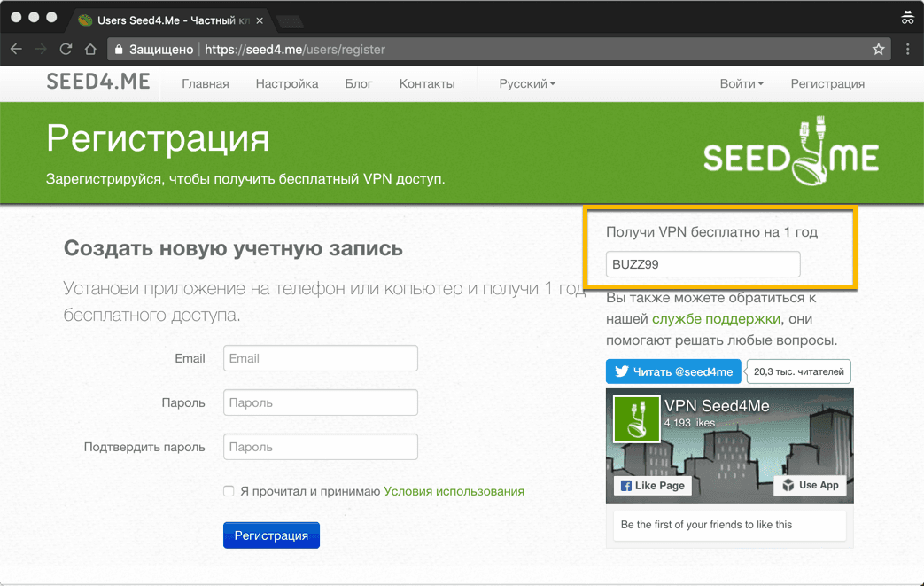The image size is (924, 586).
Task: Click the Регистрация link in navbar
Action: [x=827, y=83]
